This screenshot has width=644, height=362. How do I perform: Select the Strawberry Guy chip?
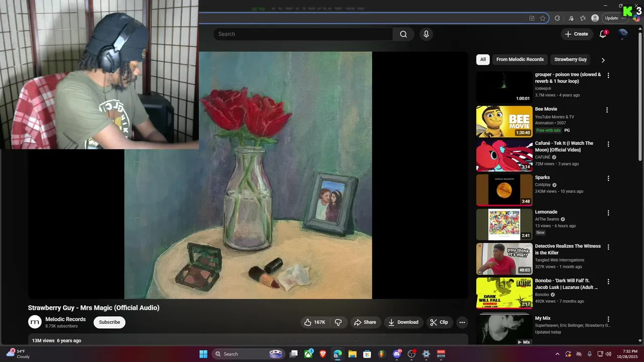[x=571, y=59]
